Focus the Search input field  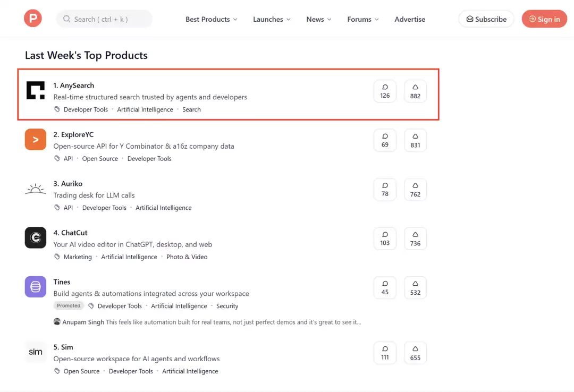[x=104, y=19]
